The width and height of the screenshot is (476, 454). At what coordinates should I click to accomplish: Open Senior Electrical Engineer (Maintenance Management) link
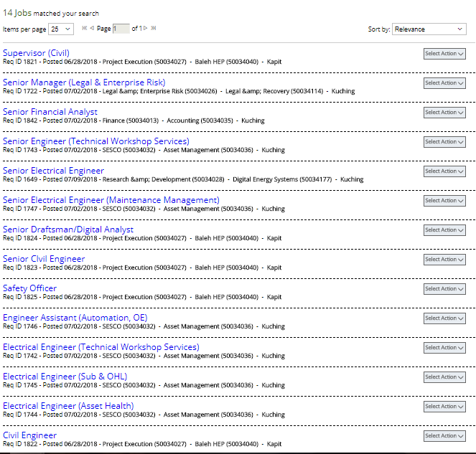111,200
